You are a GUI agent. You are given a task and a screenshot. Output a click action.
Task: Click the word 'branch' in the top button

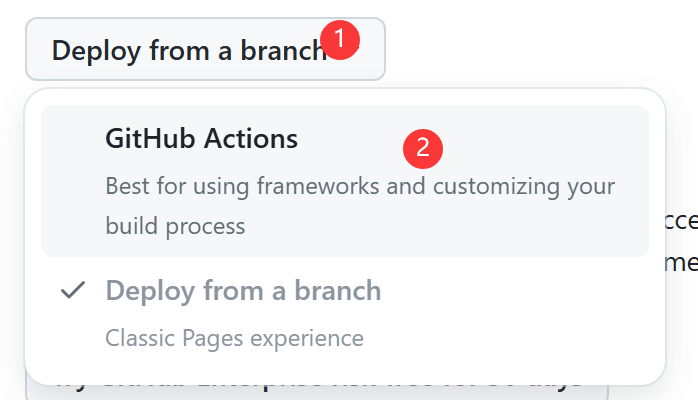click(x=283, y=50)
